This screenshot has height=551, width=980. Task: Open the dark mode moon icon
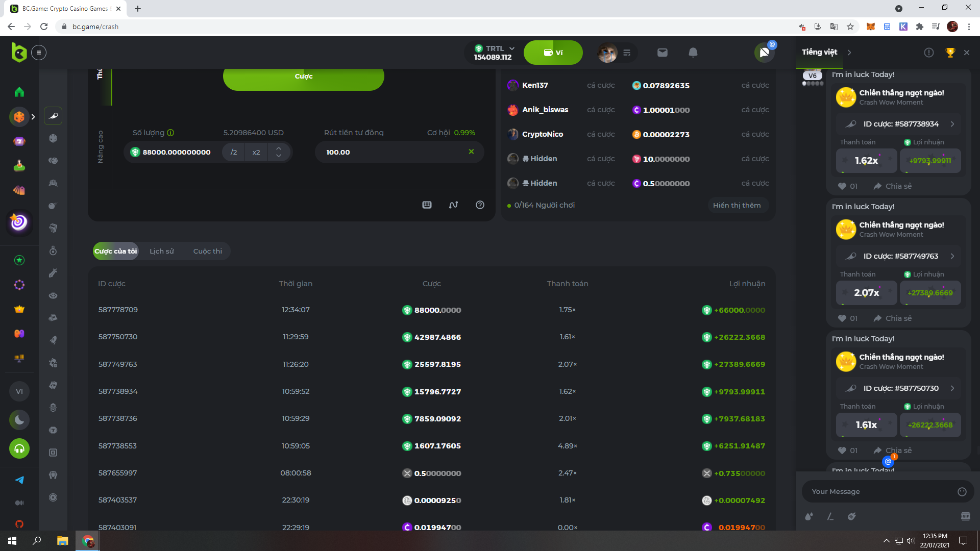[x=19, y=420]
